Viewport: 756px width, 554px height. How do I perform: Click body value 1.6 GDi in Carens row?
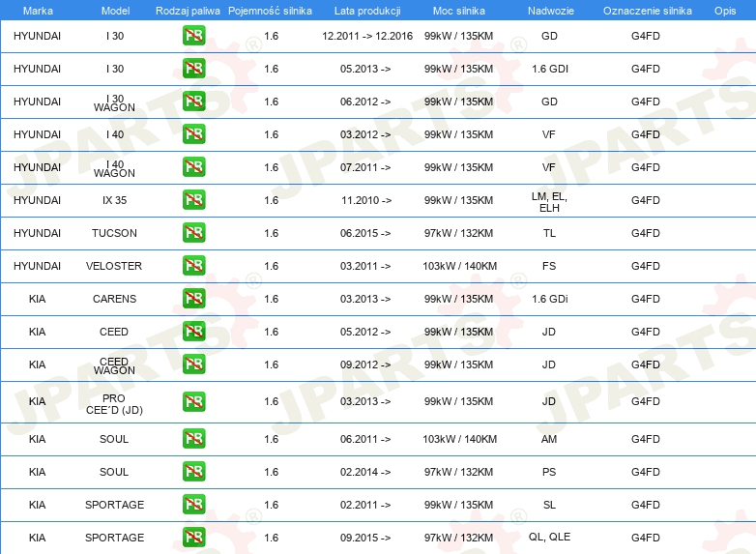tap(550, 299)
